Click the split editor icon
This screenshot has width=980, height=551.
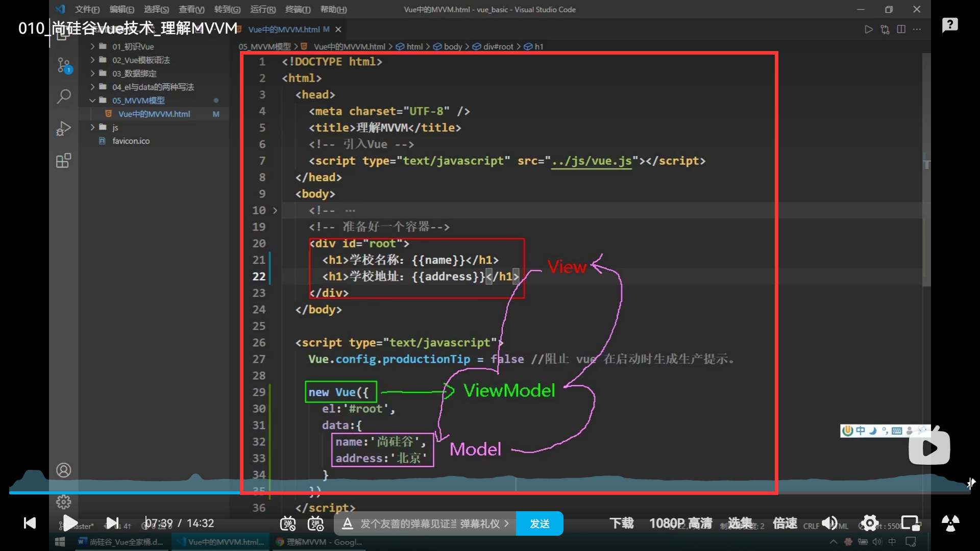(x=901, y=30)
